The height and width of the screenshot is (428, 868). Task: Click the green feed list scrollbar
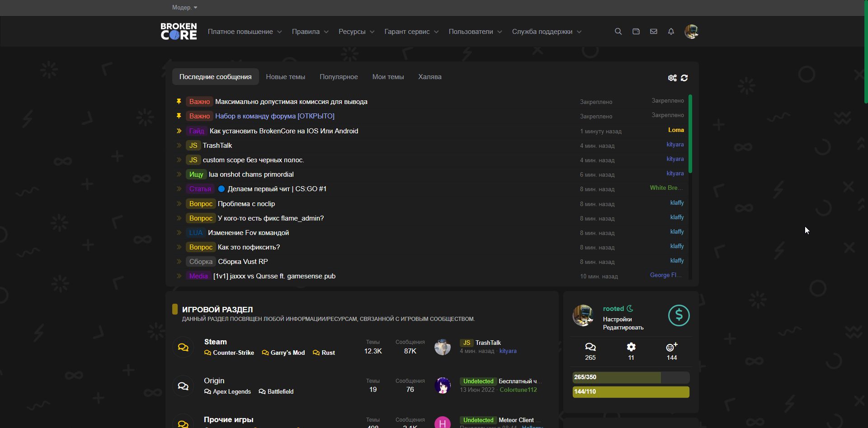(690, 134)
